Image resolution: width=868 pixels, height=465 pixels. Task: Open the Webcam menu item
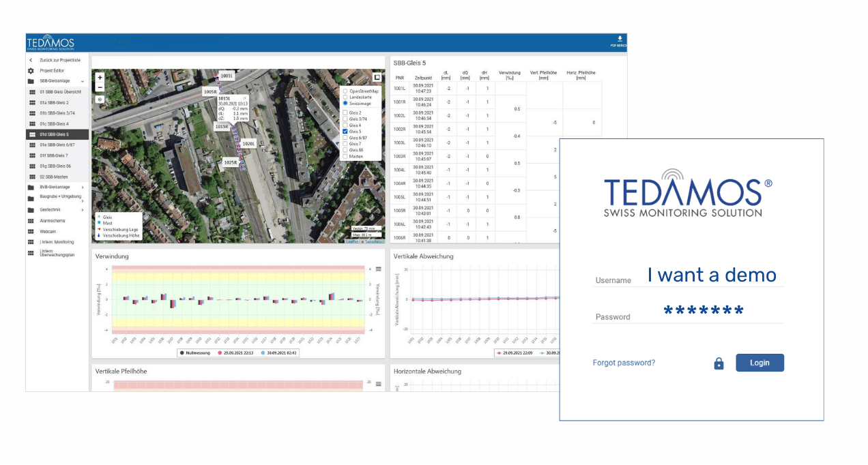coord(48,232)
